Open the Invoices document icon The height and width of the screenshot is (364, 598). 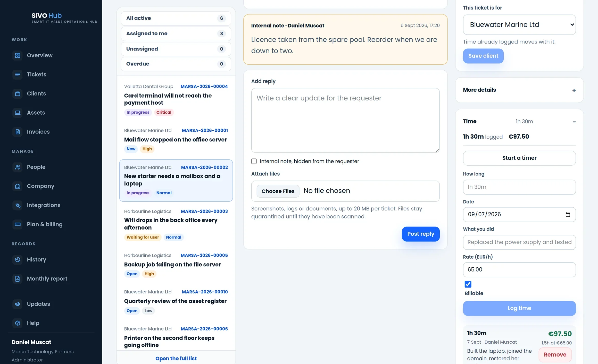click(18, 132)
